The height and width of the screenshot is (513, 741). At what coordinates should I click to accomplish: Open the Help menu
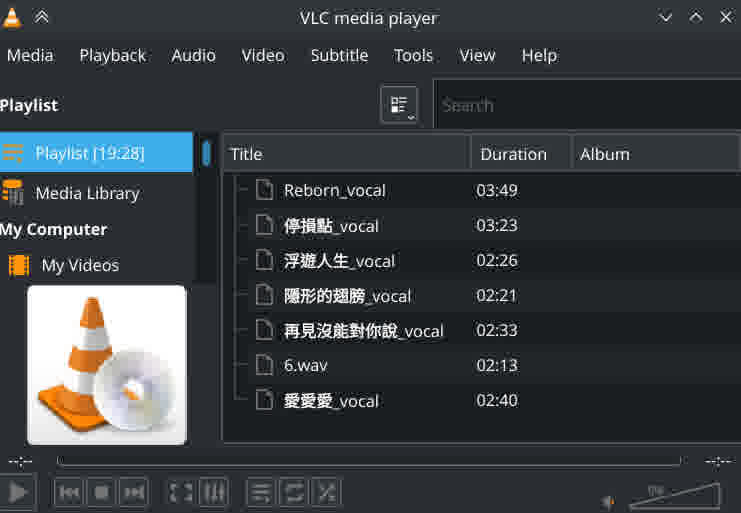[539, 56]
